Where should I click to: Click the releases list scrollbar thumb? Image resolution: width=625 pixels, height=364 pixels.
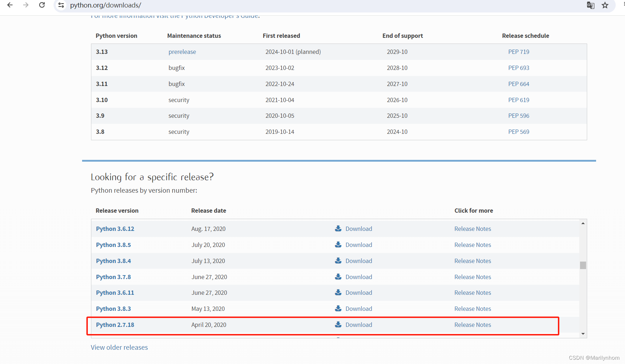(583, 265)
